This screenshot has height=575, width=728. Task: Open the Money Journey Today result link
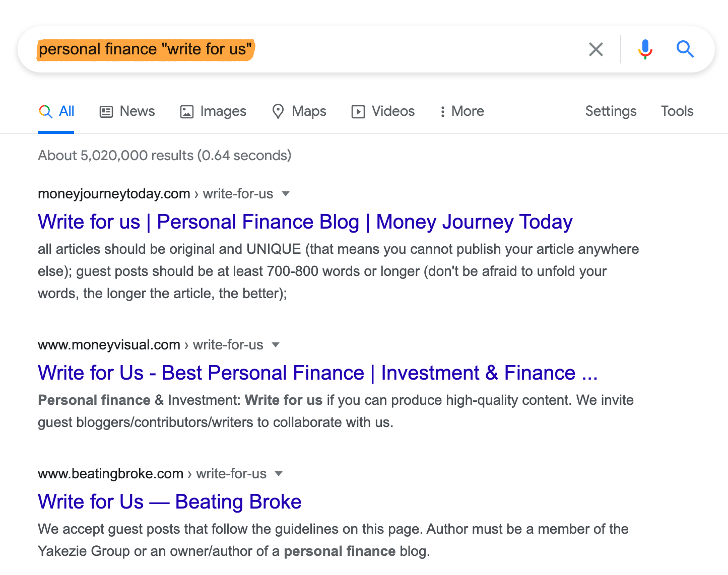point(305,222)
